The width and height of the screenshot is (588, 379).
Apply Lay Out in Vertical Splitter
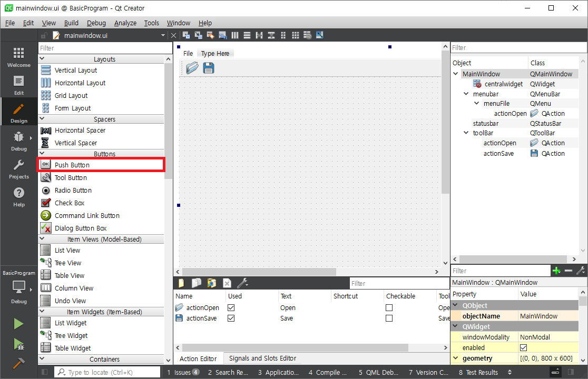point(271,35)
